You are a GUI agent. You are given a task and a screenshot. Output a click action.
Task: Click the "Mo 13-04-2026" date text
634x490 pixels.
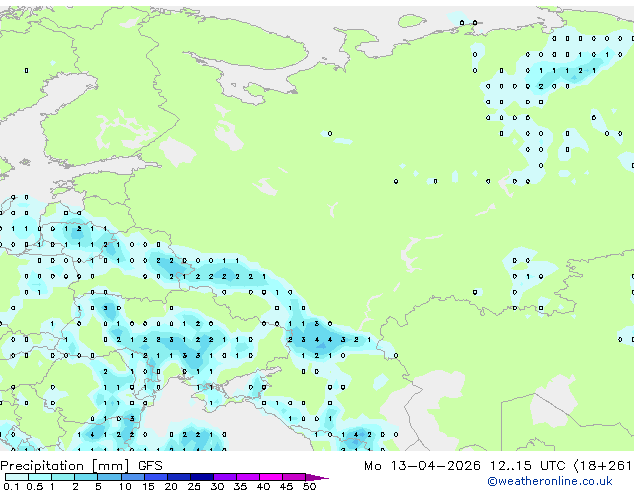tap(422, 466)
